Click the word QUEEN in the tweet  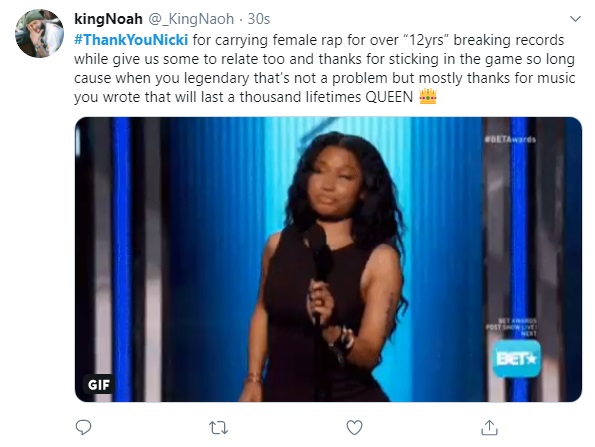click(x=389, y=97)
